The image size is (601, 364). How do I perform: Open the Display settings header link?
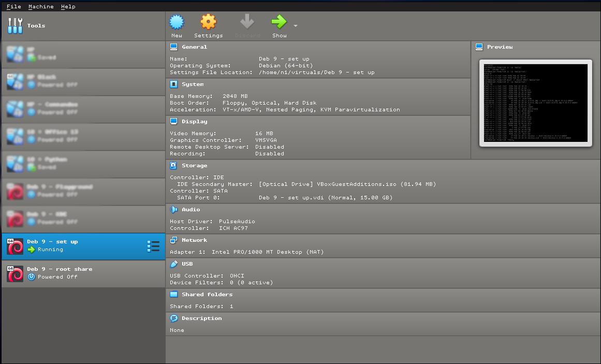[x=194, y=121]
